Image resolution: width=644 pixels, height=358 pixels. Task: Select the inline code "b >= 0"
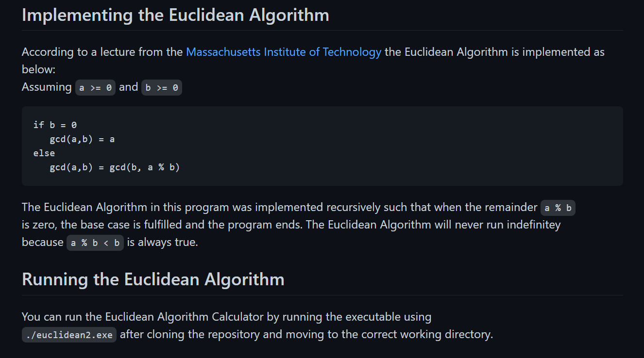[162, 88]
